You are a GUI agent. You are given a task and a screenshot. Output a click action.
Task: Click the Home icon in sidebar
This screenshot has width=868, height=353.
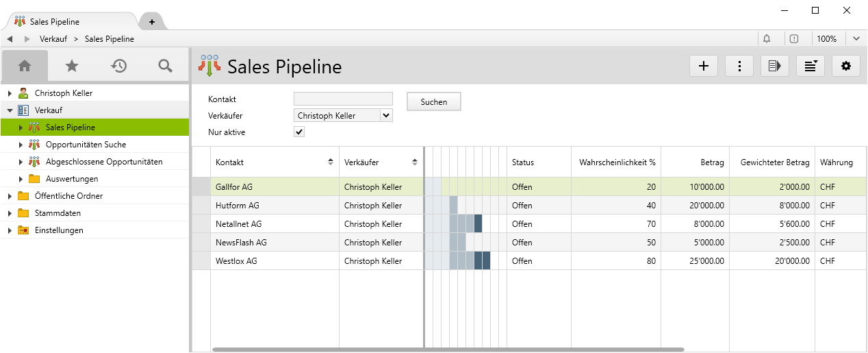[25, 66]
